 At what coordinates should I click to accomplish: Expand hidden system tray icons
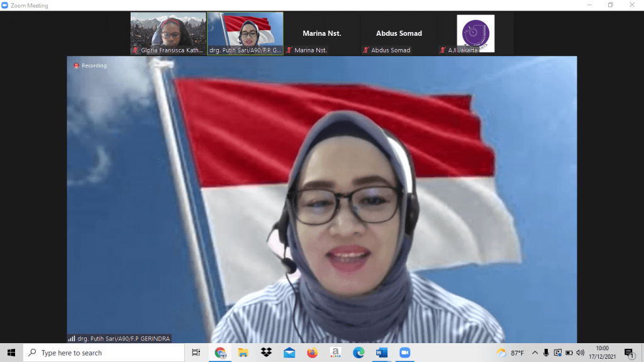coord(535,353)
